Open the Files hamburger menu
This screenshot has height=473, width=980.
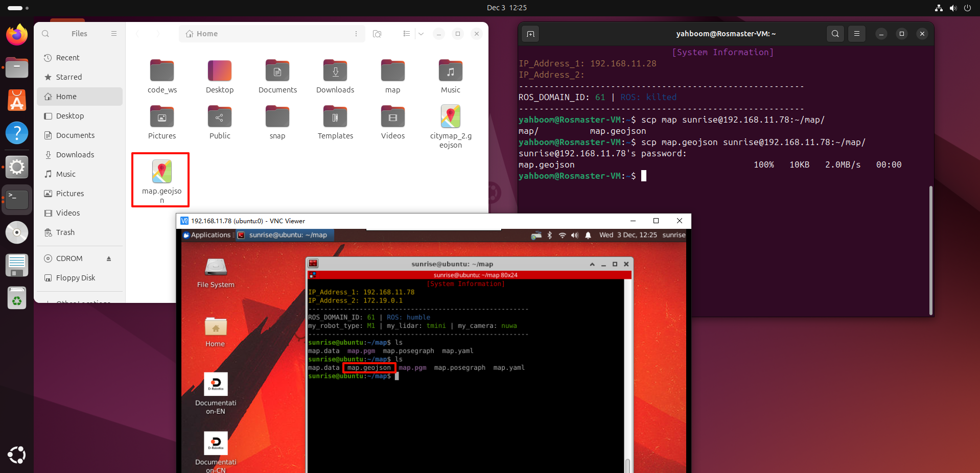pos(114,34)
